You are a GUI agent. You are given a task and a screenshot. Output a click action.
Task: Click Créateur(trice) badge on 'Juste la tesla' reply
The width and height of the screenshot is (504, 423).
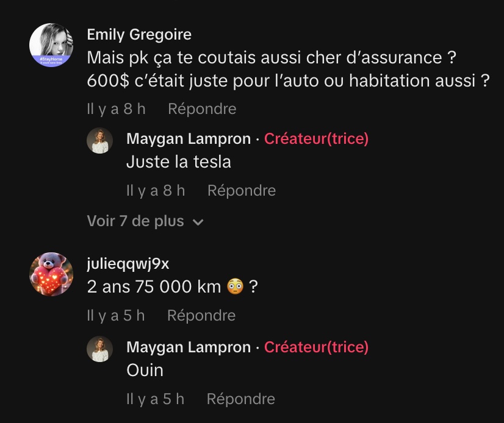(x=316, y=139)
